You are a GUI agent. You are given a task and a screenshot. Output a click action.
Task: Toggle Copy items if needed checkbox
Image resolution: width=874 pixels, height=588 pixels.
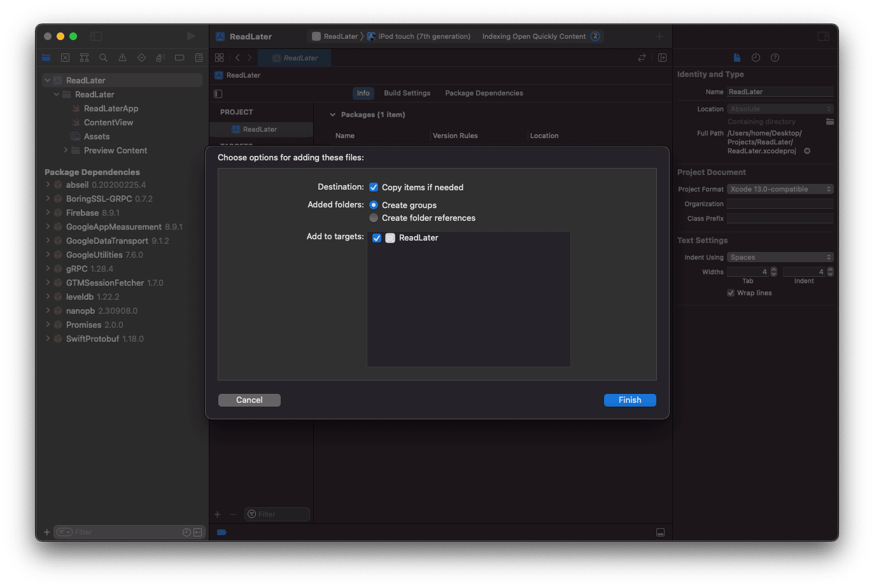click(x=374, y=187)
